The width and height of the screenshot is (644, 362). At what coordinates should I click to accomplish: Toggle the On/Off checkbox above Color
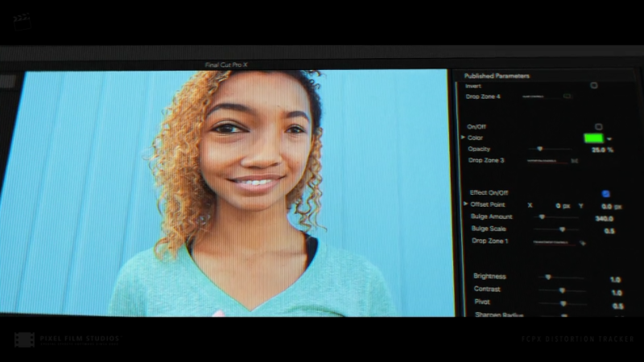598,127
